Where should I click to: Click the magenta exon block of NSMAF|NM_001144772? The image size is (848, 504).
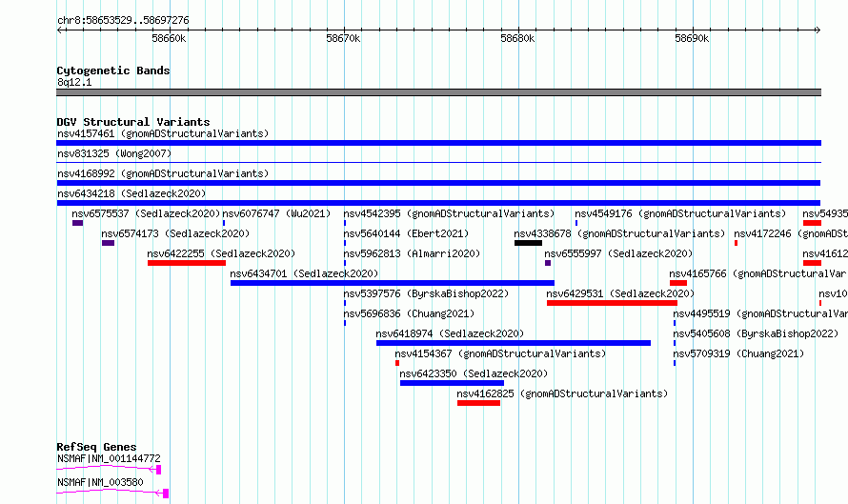point(158,470)
